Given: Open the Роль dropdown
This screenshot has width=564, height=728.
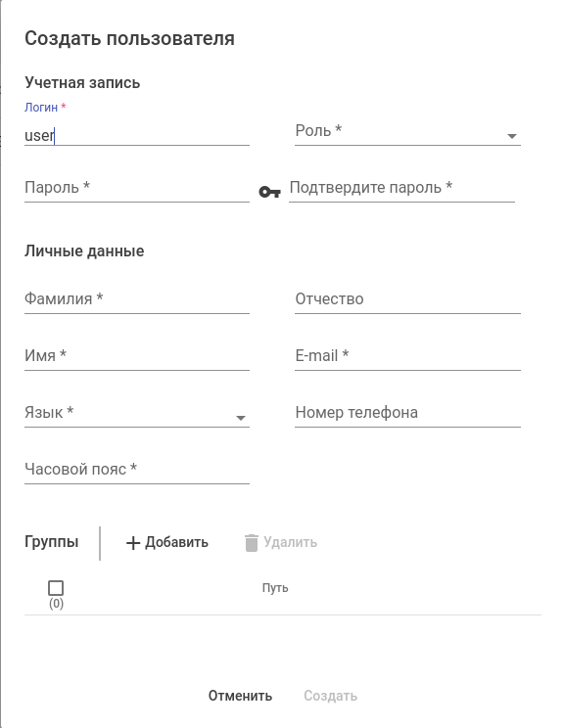Looking at the screenshot, I should [x=407, y=131].
